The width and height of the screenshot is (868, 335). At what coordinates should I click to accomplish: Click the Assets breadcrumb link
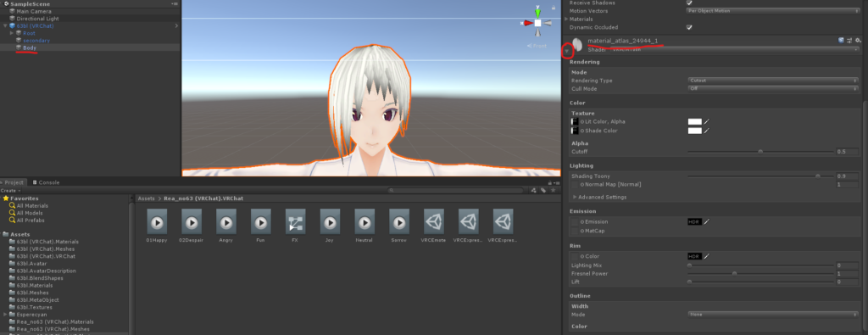click(x=146, y=198)
